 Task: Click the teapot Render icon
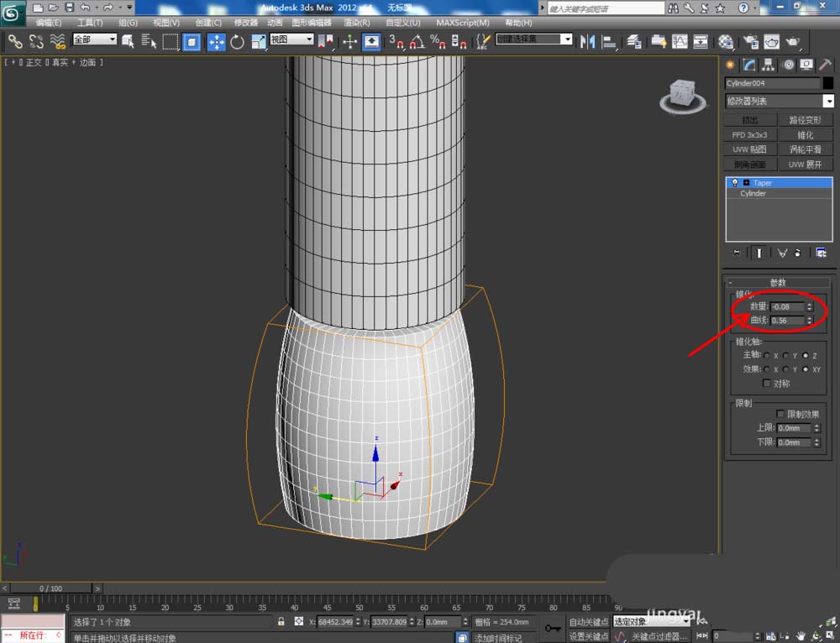coord(791,41)
